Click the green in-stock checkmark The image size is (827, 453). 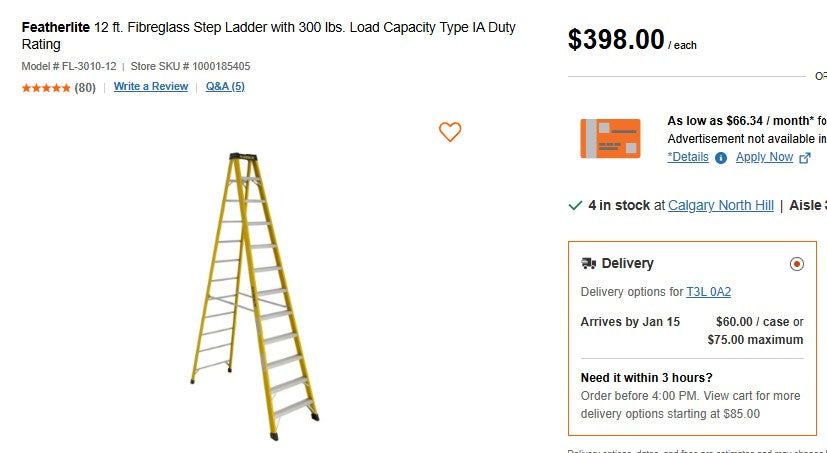575,205
